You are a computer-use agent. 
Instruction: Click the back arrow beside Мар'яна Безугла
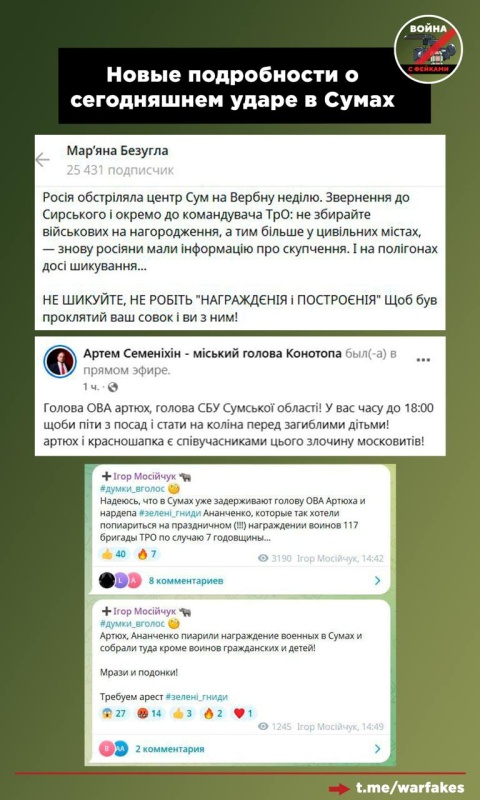tap(42, 160)
